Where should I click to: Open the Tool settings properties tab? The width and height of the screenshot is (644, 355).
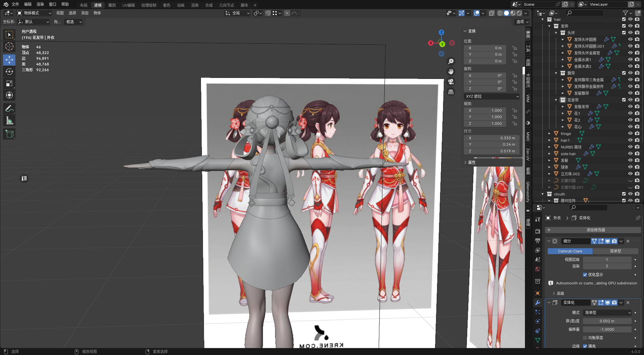tap(538, 219)
